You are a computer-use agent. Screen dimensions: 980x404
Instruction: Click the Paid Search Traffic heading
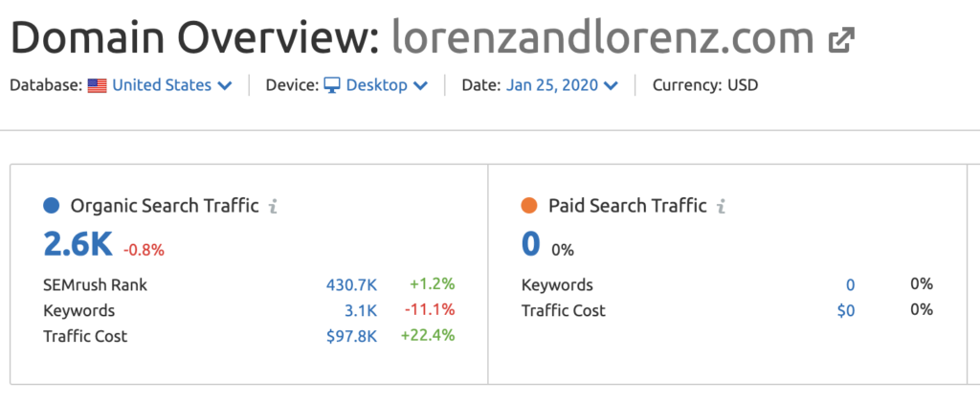(x=627, y=206)
